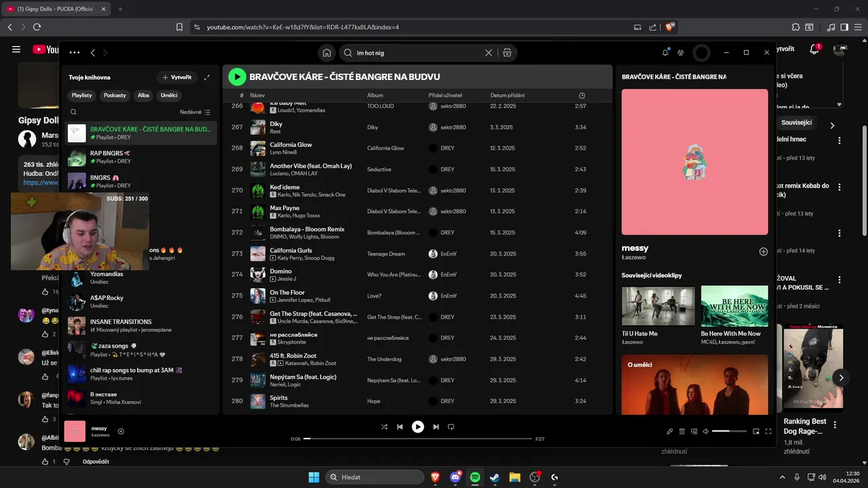Mute Spotify with the speaker icon

point(706,431)
